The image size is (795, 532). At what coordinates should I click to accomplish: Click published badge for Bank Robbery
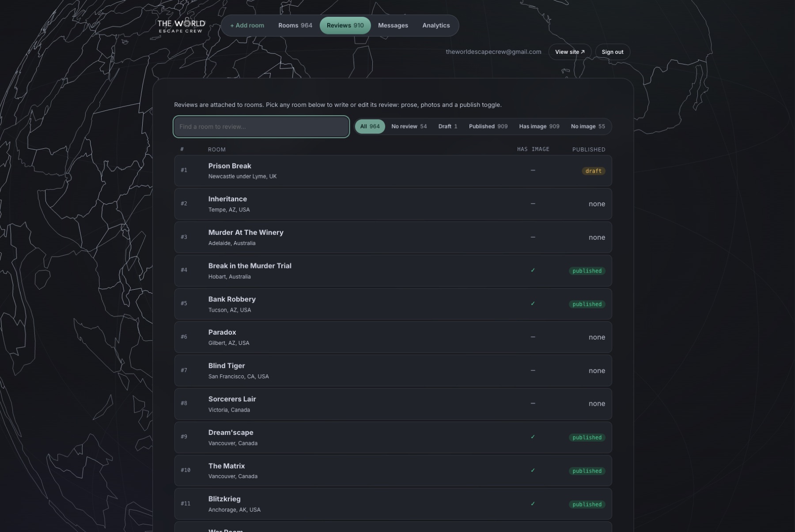pyautogui.click(x=587, y=304)
